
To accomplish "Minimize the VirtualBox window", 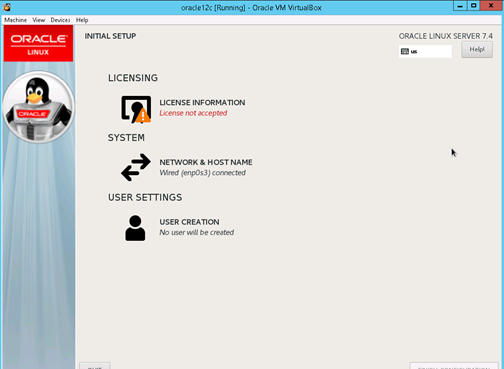I will point(460,6).
